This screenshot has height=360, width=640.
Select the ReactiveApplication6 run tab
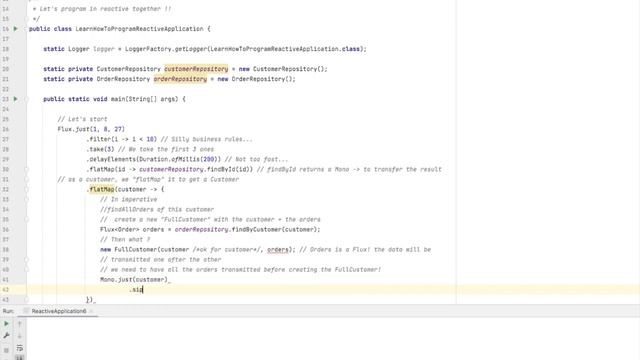point(59,311)
